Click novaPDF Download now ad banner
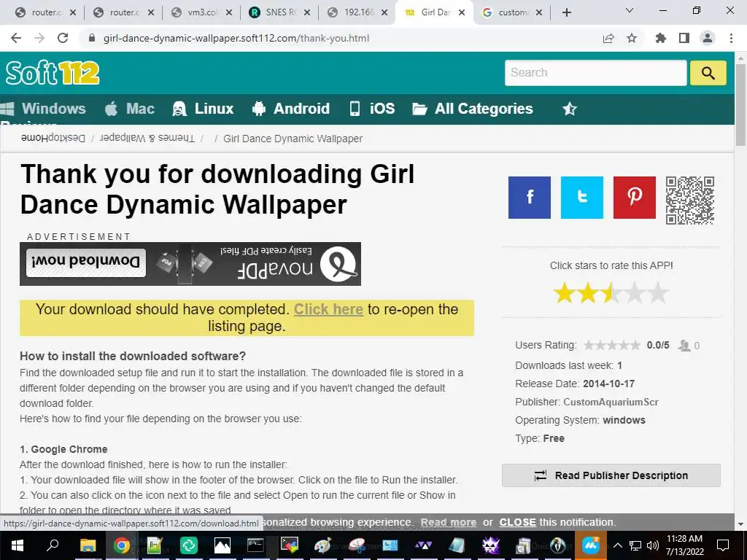The width and height of the screenshot is (747, 560). point(190,264)
